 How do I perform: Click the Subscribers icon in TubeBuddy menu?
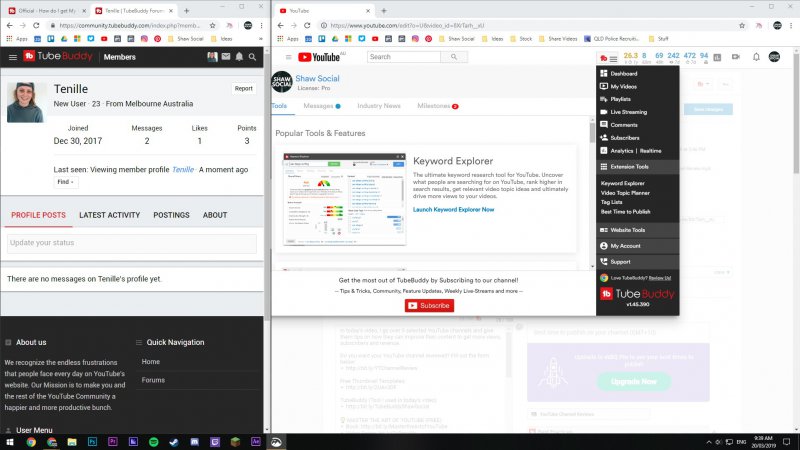coord(603,138)
